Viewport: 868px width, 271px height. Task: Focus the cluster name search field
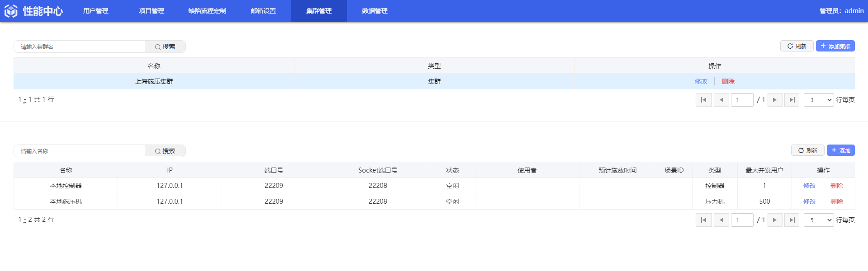coord(80,47)
